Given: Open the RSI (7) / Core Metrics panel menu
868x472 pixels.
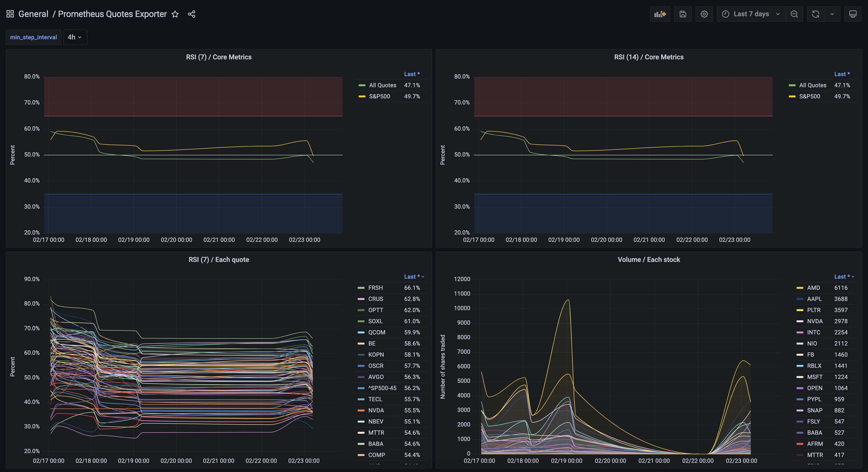Looking at the screenshot, I should (x=219, y=57).
